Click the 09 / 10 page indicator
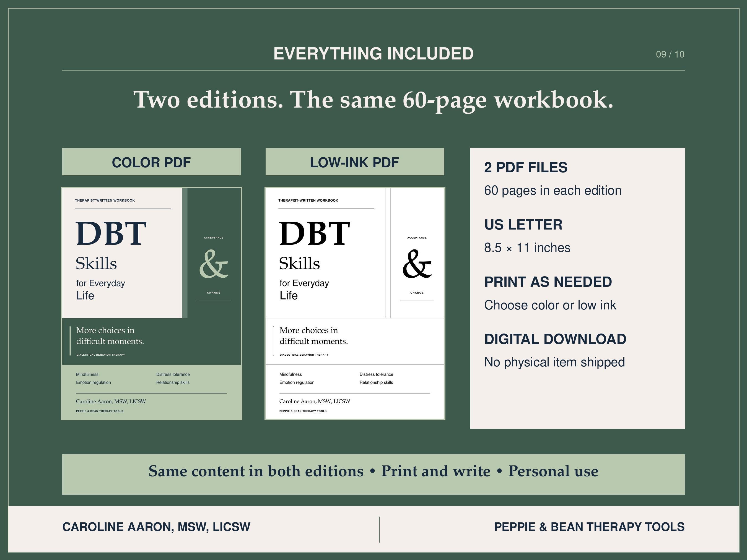The height and width of the screenshot is (560, 747). pos(670,54)
